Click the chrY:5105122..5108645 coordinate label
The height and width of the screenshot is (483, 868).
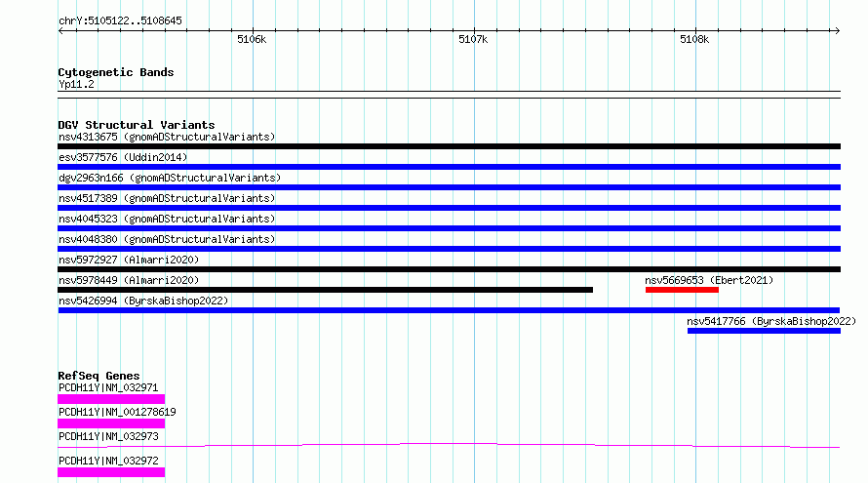(120, 20)
